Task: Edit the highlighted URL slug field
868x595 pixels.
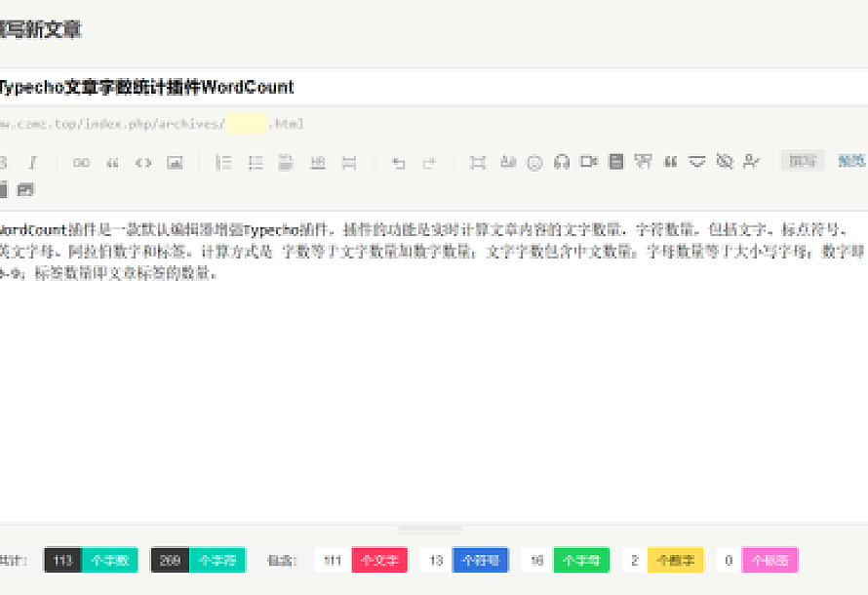Action: point(247,124)
